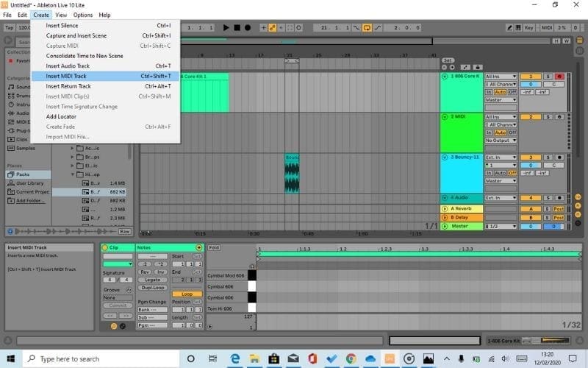Select Consolidate Time to New Scene
The width and height of the screenshot is (588, 368).
pos(105,56)
